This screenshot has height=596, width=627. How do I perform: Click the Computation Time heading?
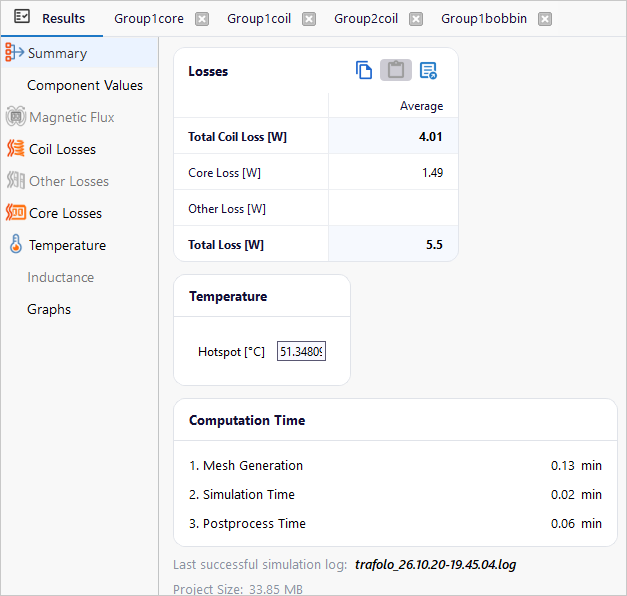(247, 420)
